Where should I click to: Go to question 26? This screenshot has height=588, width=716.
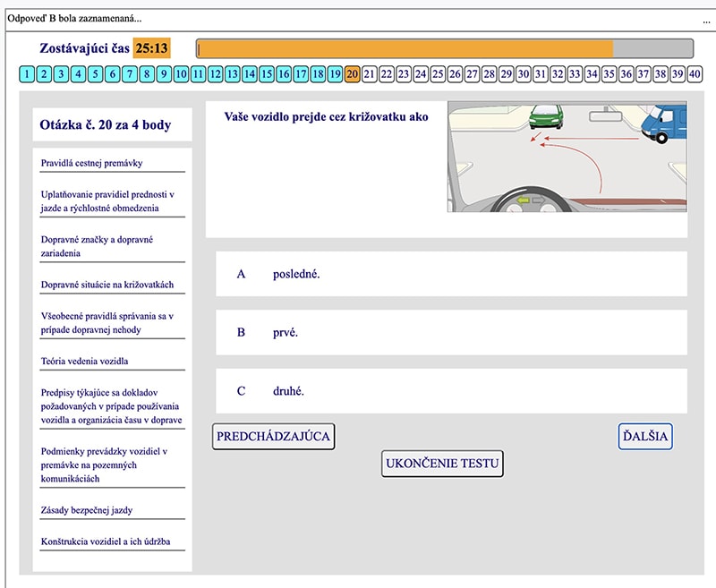[455, 74]
